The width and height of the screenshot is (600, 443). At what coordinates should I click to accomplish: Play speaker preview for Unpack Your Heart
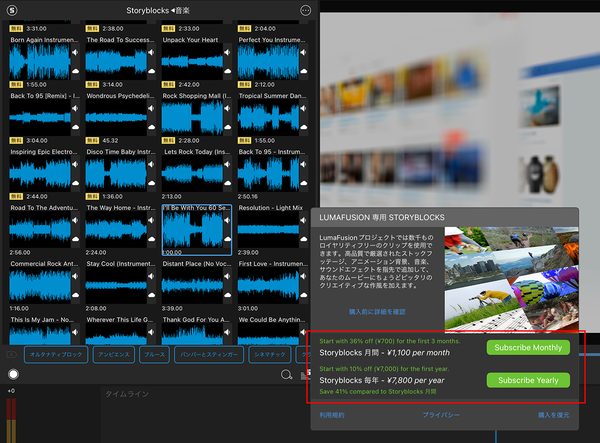point(227,52)
